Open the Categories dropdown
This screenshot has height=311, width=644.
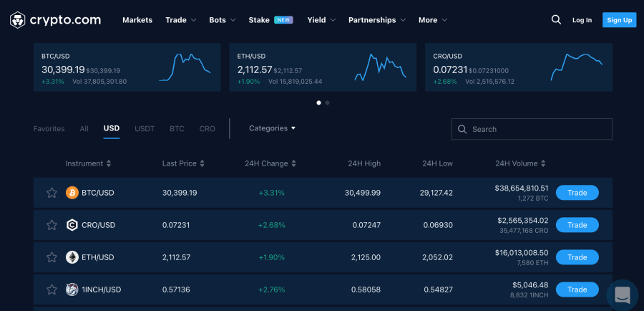(273, 128)
